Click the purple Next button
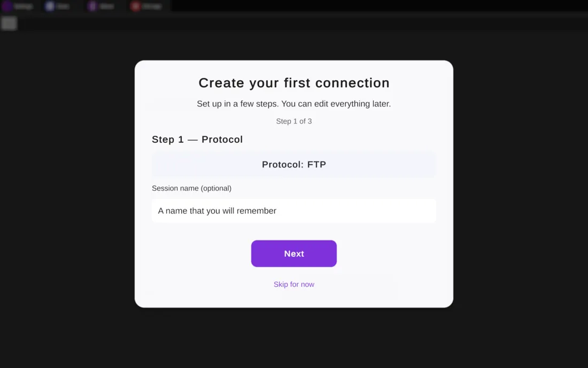Image resolution: width=588 pixels, height=368 pixels. point(294,254)
